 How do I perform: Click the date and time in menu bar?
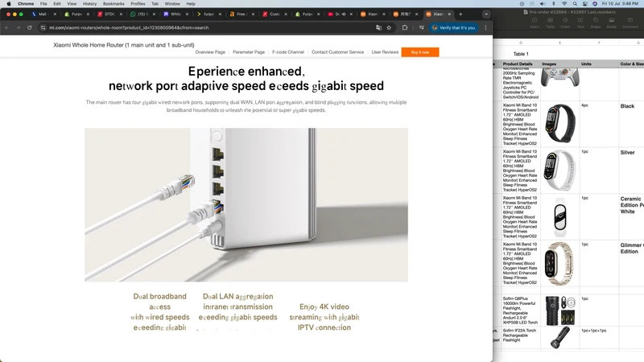[620, 4]
